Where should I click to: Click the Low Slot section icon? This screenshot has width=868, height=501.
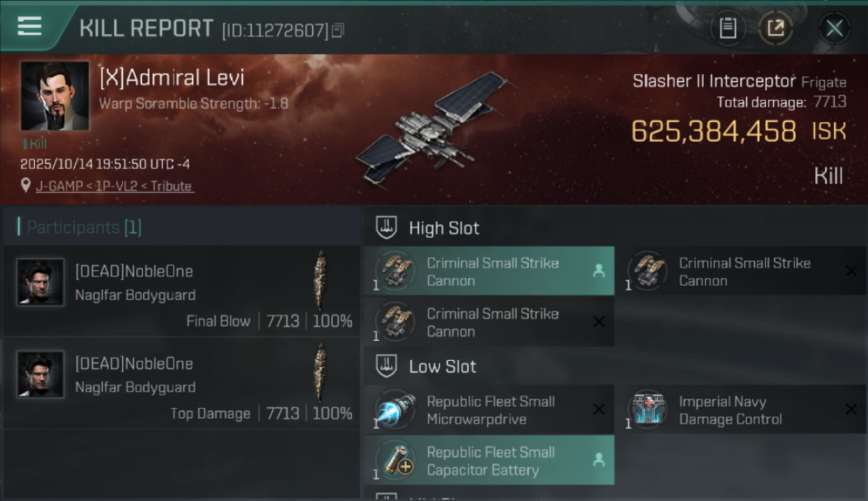point(387,366)
